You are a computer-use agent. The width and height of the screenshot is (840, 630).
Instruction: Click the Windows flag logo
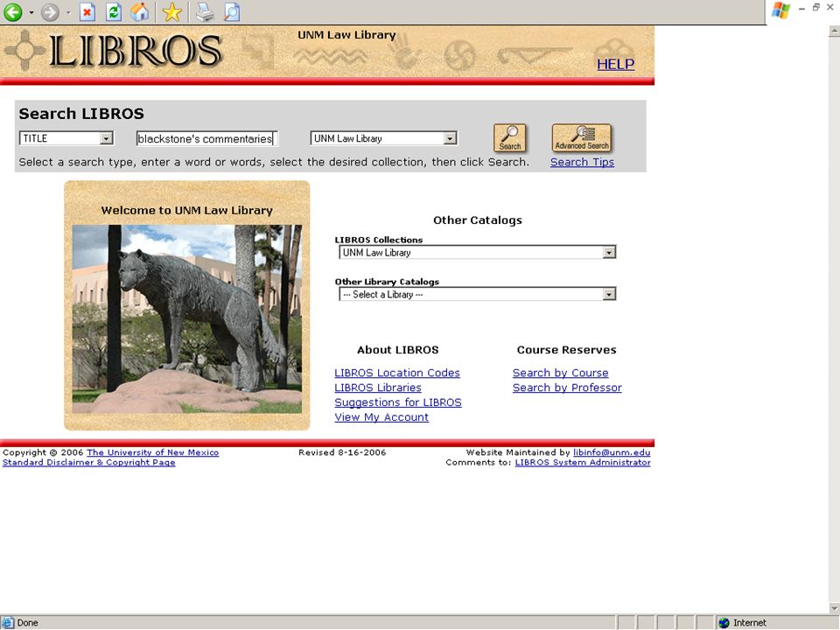tap(781, 10)
